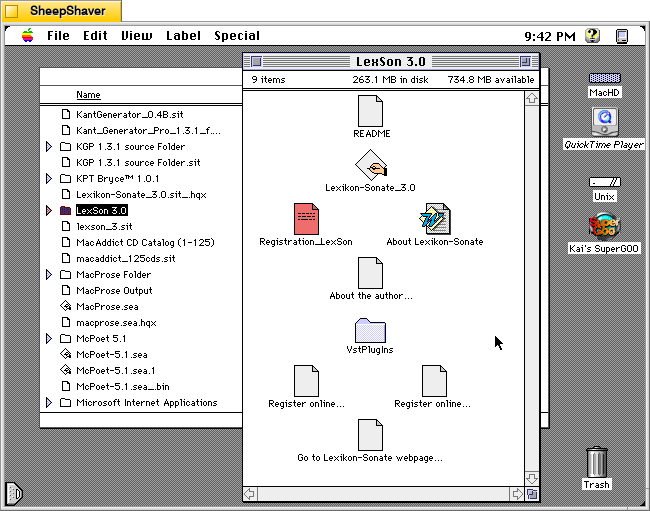Open the VstPlugIns folder
The height and width of the screenshot is (511, 650).
point(370,330)
